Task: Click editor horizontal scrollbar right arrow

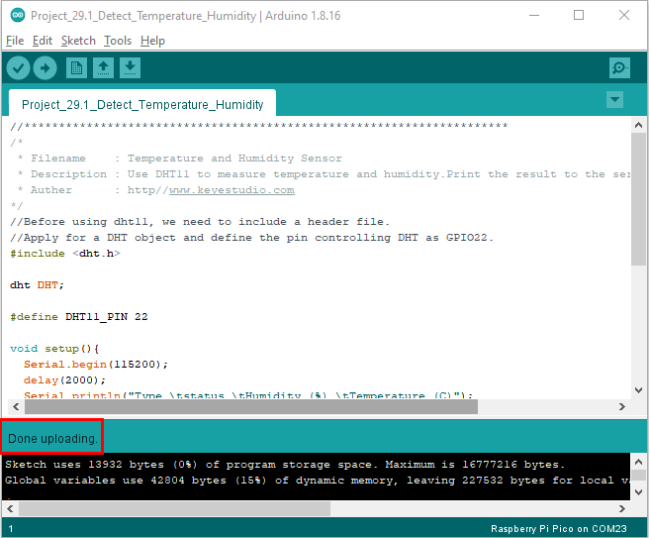Action: [622, 407]
